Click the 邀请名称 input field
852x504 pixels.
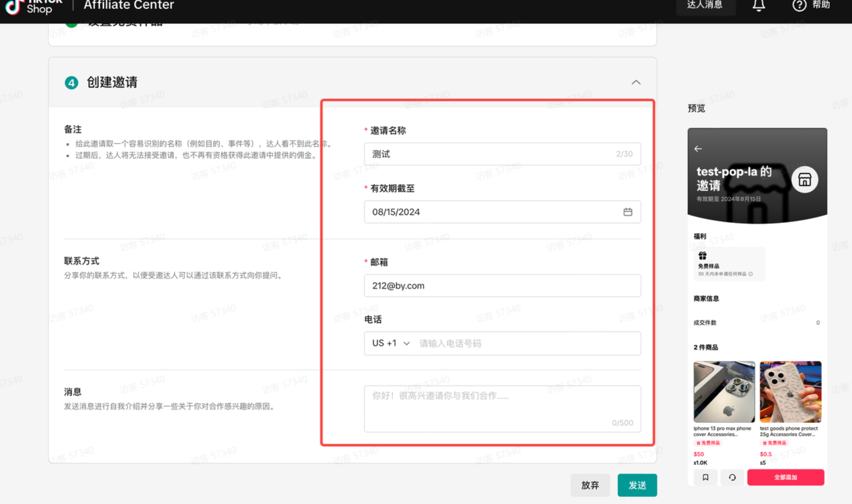coord(490,154)
